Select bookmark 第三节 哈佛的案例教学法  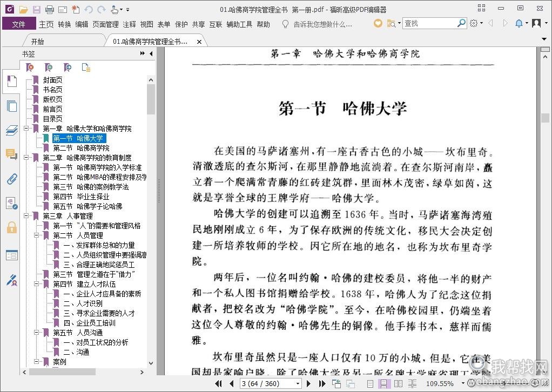point(91,187)
